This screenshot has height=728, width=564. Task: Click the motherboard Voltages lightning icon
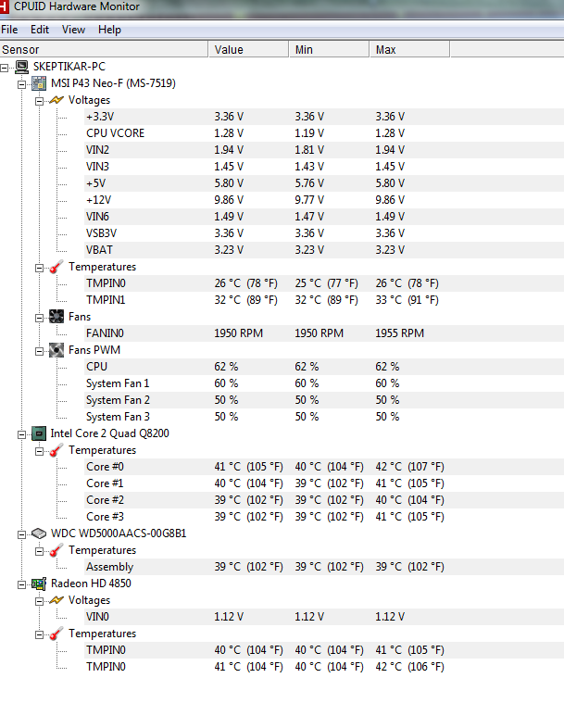pyautogui.click(x=56, y=100)
